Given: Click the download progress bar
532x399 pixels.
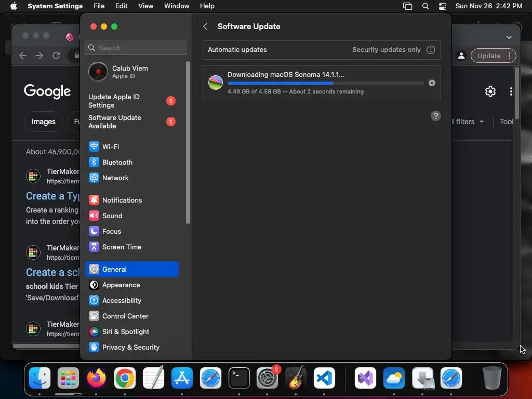Looking at the screenshot, I should [325, 83].
